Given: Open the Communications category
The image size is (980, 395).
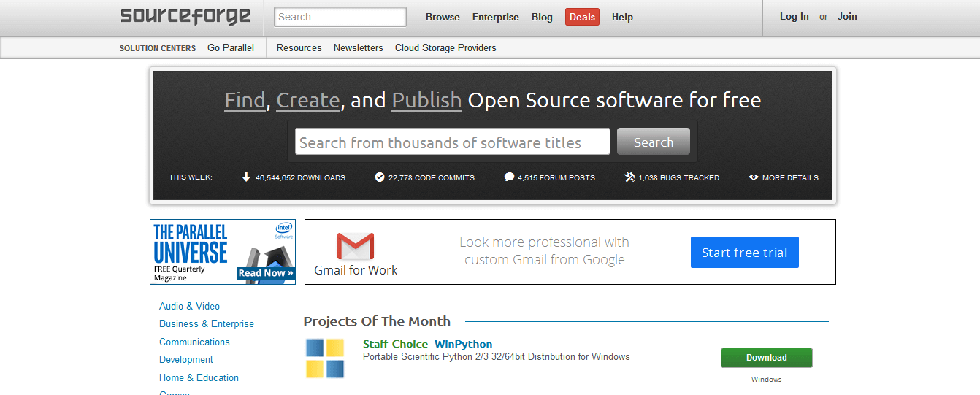Looking at the screenshot, I should click(x=194, y=342).
